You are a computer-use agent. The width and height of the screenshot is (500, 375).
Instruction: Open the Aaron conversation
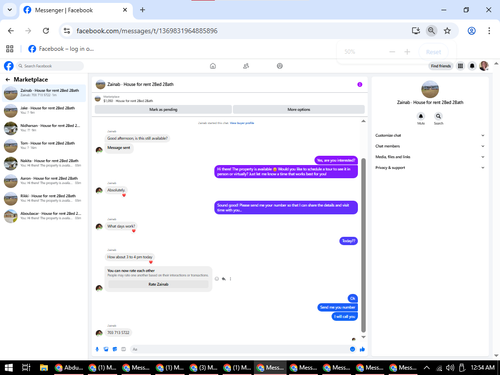point(44,181)
